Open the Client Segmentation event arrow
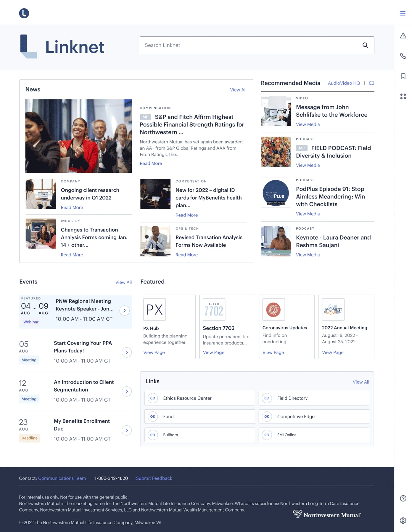 pyautogui.click(x=127, y=392)
